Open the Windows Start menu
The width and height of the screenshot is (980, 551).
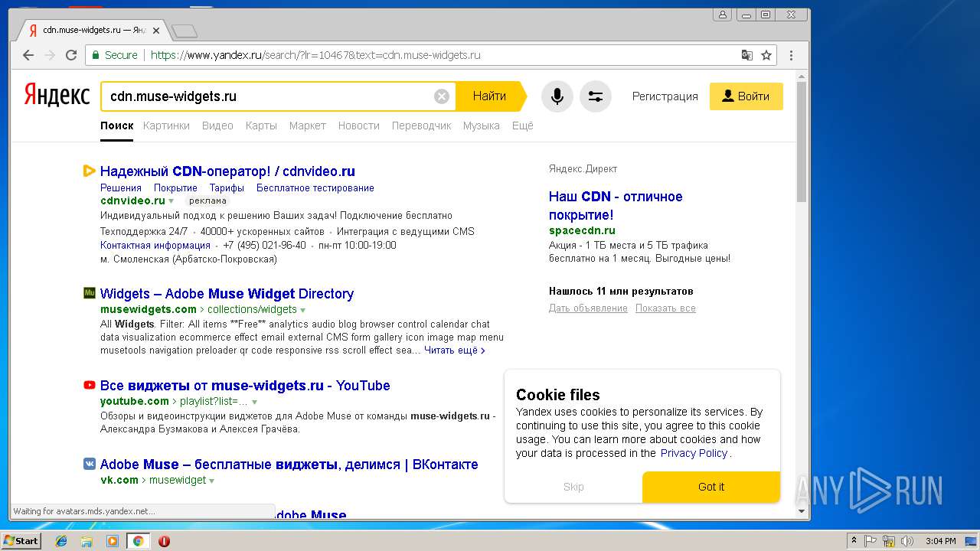pos(21,541)
